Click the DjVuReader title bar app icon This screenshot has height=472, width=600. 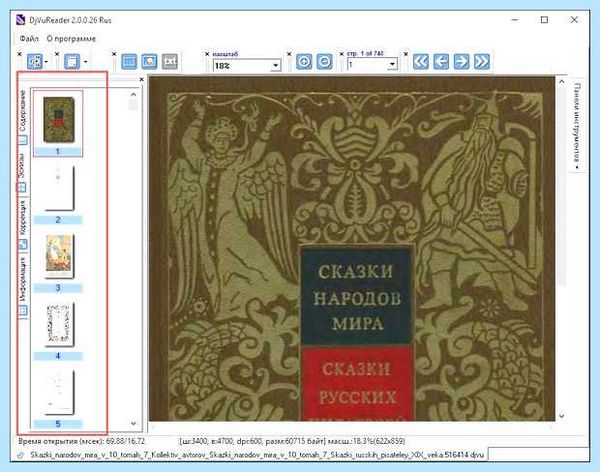point(21,20)
